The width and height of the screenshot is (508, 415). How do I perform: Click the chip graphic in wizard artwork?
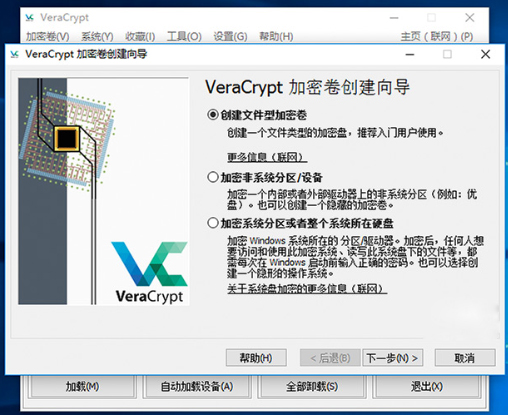(67, 138)
